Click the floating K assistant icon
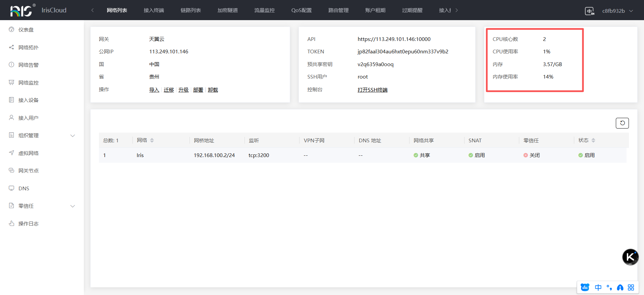644x295 pixels. coord(630,257)
